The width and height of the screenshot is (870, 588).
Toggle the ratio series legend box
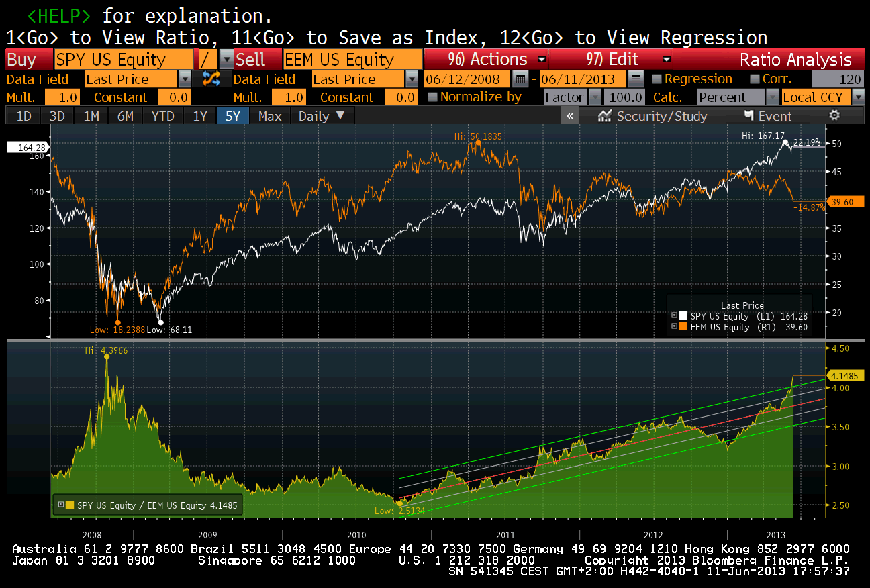[x=60, y=505]
